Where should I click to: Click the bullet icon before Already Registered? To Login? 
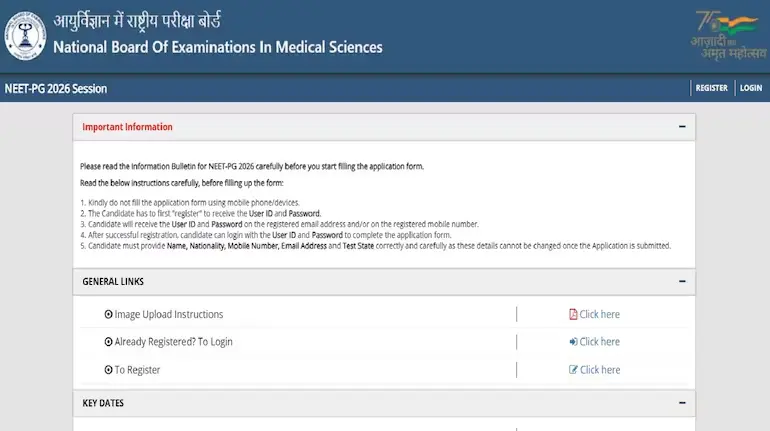tap(109, 342)
